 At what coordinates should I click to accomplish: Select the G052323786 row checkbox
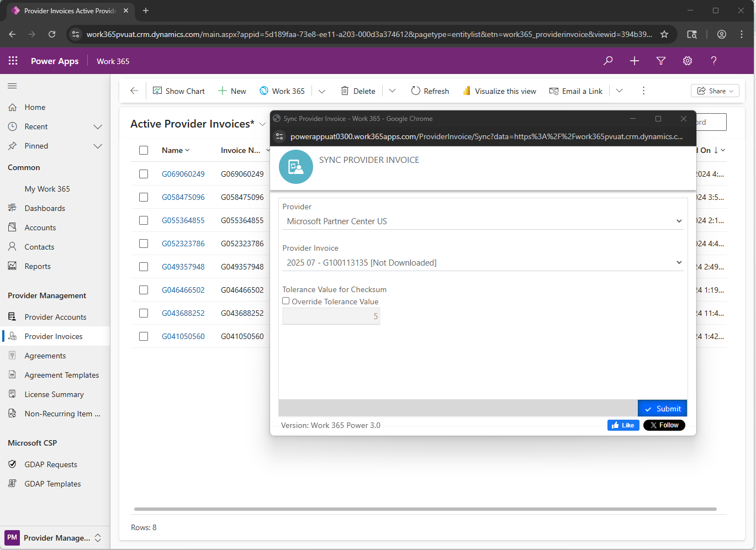tap(144, 244)
